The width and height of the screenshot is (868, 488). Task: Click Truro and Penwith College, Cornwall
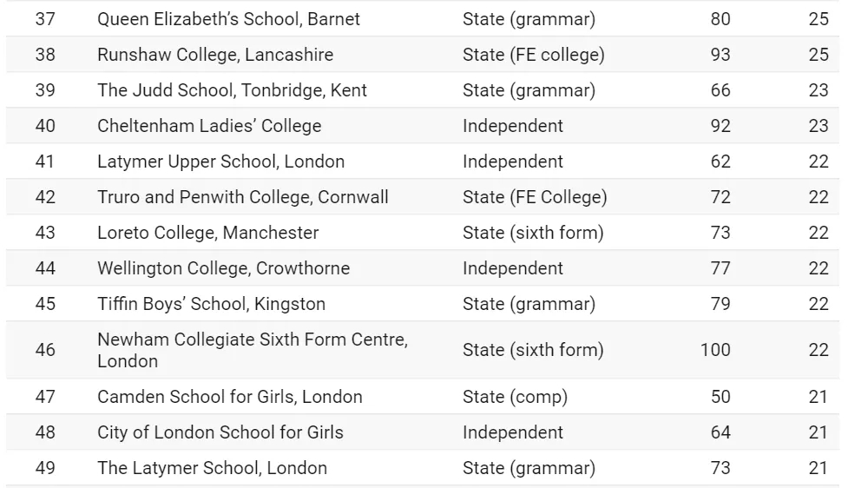point(243,196)
